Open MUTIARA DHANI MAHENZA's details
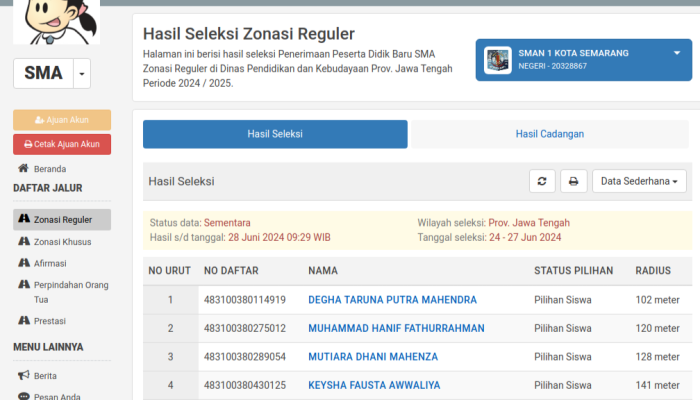The image size is (700, 400). tap(373, 357)
